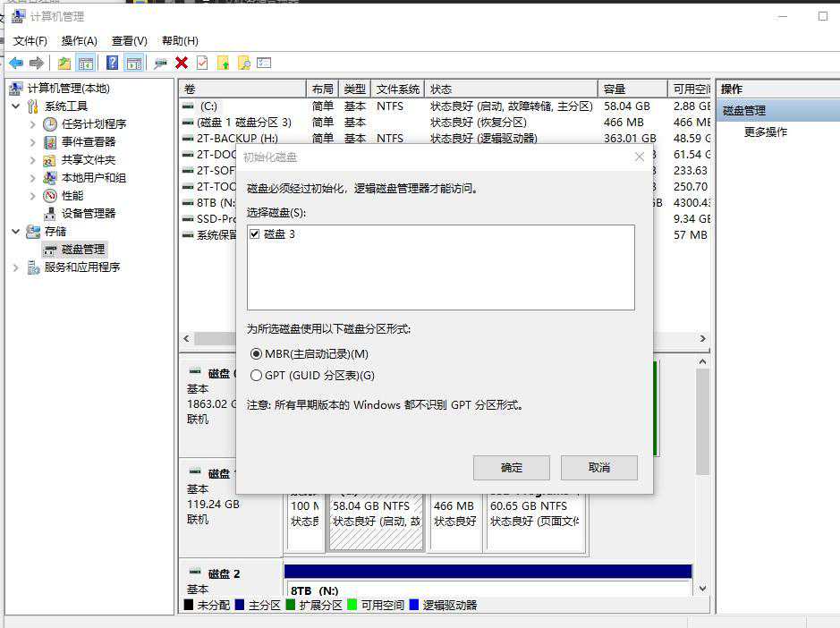This screenshot has width=840, height=628.
Task: Uncheck the 磁盘 3 checkbox
Action: [x=255, y=233]
